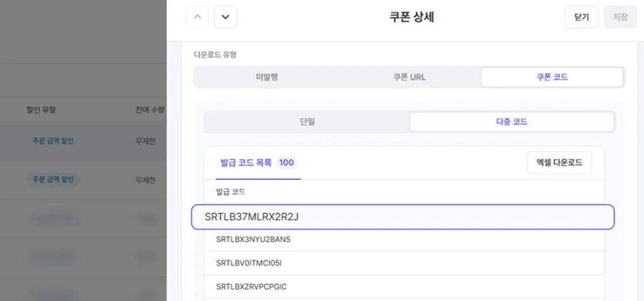Select 쿠폰 코드 download type
644x301 pixels.
click(x=552, y=77)
